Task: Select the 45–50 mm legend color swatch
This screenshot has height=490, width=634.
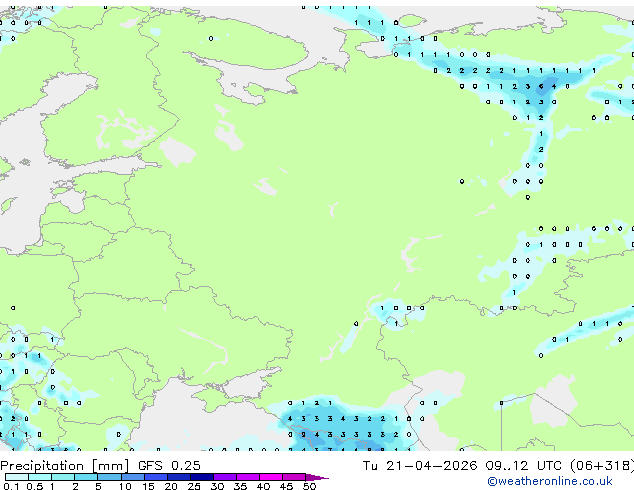Action: [294, 477]
